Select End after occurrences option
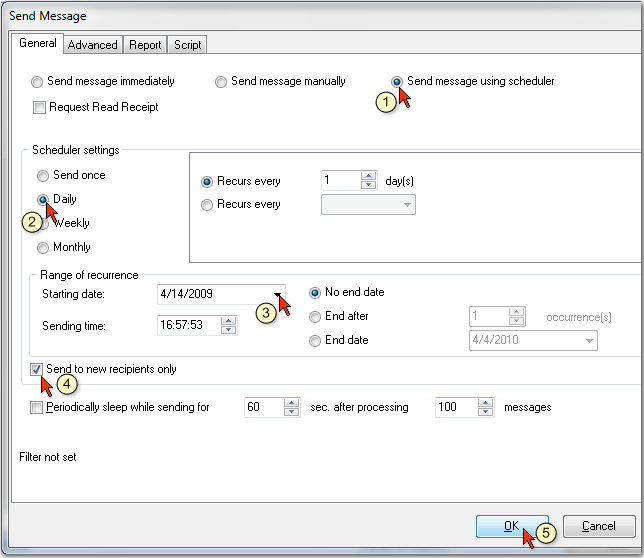Image resolution: width=644 pixels, height=558 pixels. click(x=315, y=317)
